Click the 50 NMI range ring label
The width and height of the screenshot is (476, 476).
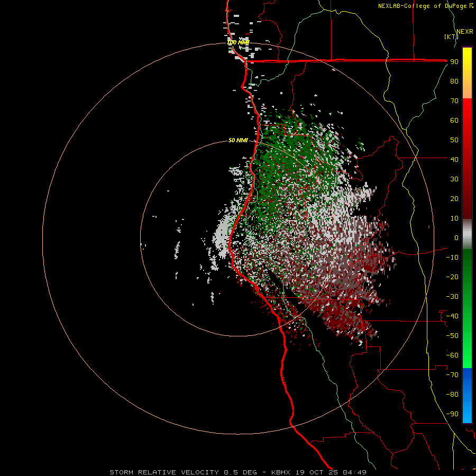click(238, 140)
